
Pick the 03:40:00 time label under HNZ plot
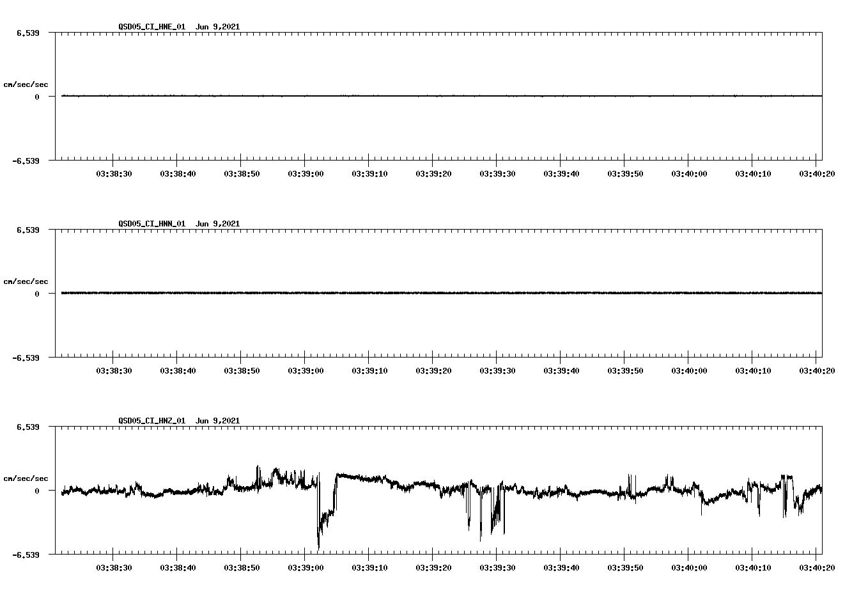pyautogui.click(x=689, y=567)
